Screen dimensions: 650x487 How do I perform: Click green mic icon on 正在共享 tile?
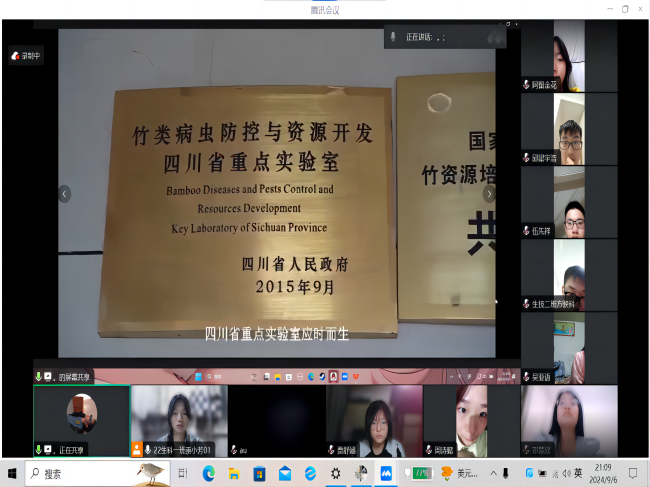(39, 449)
